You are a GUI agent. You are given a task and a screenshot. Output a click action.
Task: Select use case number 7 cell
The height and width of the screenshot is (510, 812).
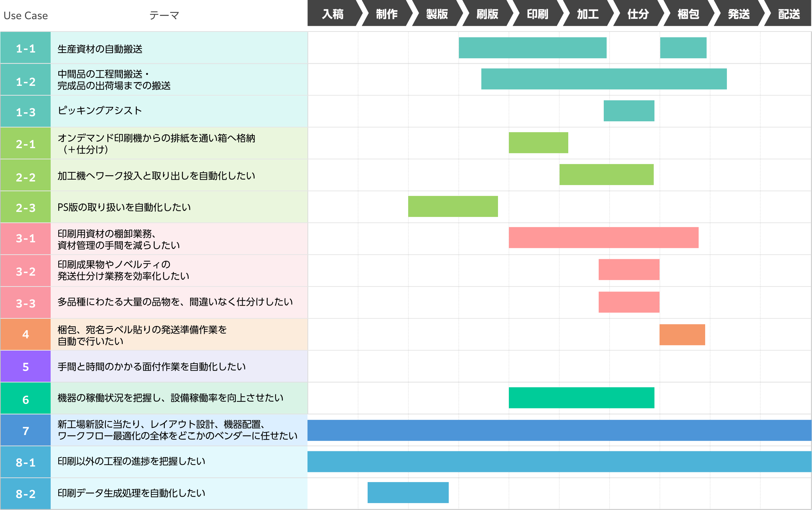coord(26,430)
